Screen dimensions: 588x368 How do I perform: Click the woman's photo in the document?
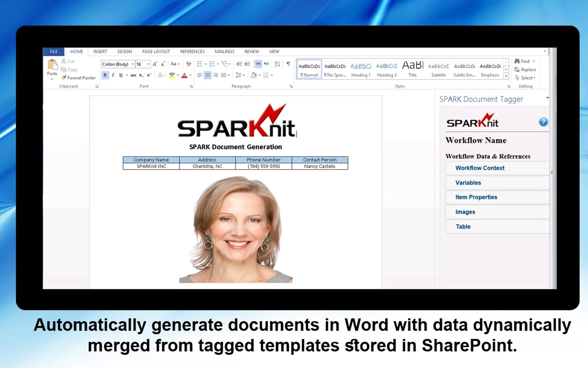[x=236, y=229]
